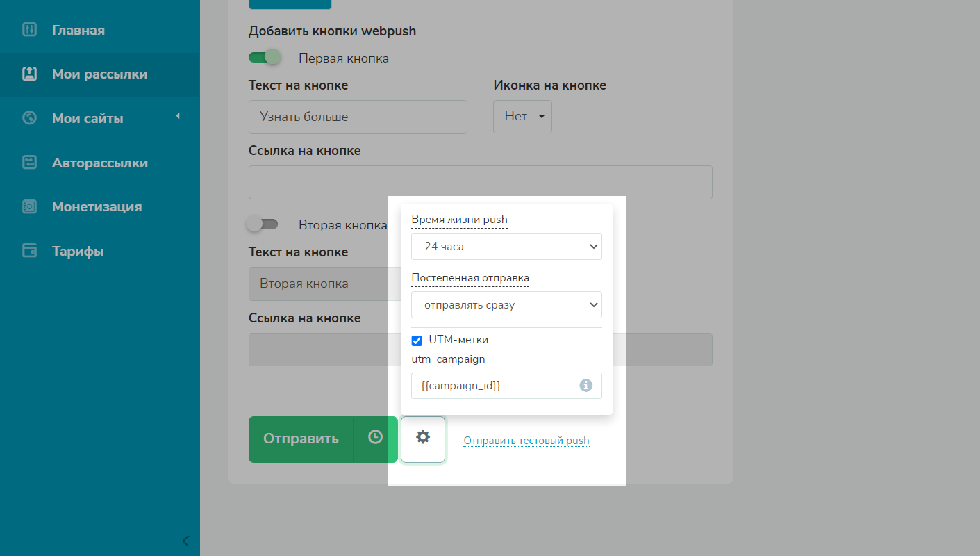Image resolution: width=980 pixels, height=556 pixels.
Task: Collapse the sidebar with bottom chevron
Action: [185, 541]
